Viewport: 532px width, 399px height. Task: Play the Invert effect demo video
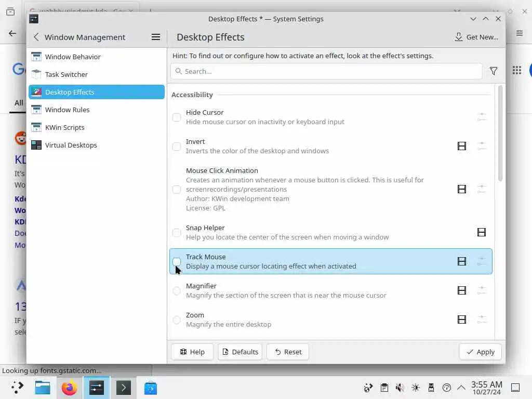462,146
